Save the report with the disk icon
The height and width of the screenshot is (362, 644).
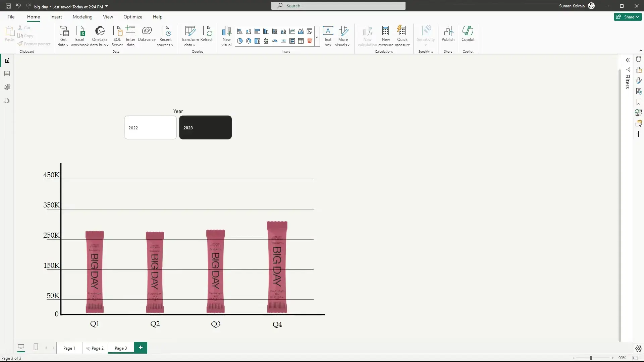click(x=8, y=6)
